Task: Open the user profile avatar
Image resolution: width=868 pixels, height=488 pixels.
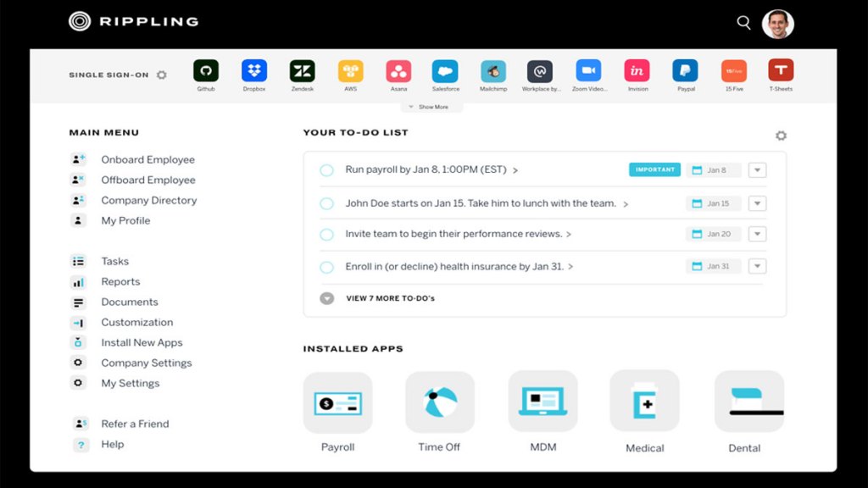Action: 778,24
